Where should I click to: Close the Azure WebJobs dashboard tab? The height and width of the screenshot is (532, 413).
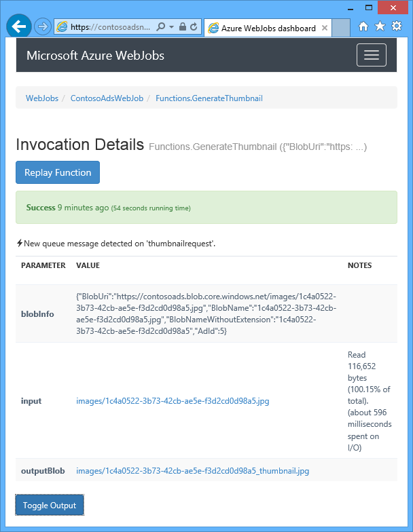pyautogui.click(x=325, y=28)
